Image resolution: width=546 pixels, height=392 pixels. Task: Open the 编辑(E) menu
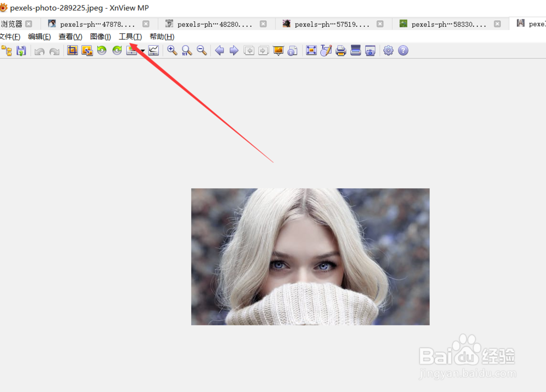39,37
